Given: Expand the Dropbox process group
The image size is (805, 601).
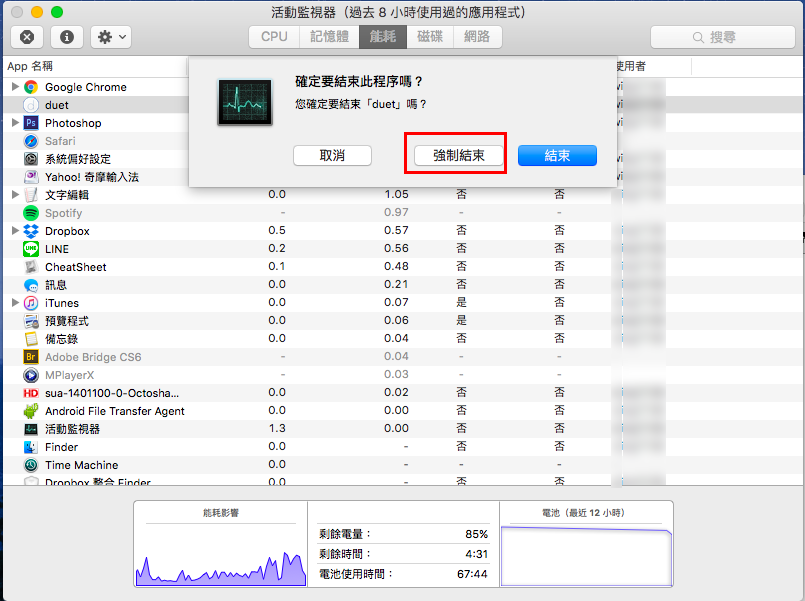Looking at the screenshot, I should click(15, 230).
